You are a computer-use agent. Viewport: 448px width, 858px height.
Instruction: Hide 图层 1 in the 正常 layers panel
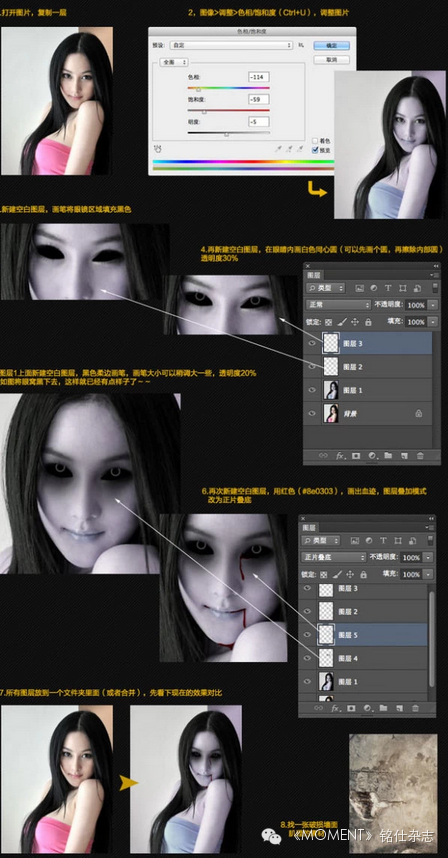point(312,390)
